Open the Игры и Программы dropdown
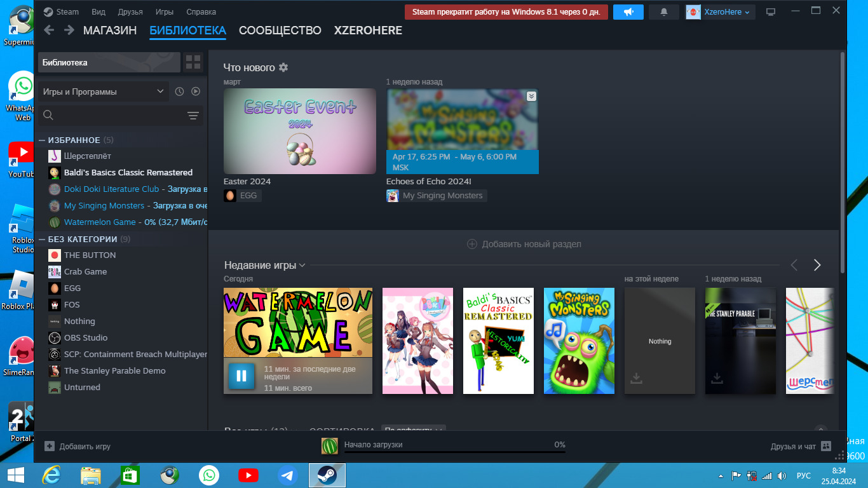This screenshot has height=488, width=868. point(103,91)
